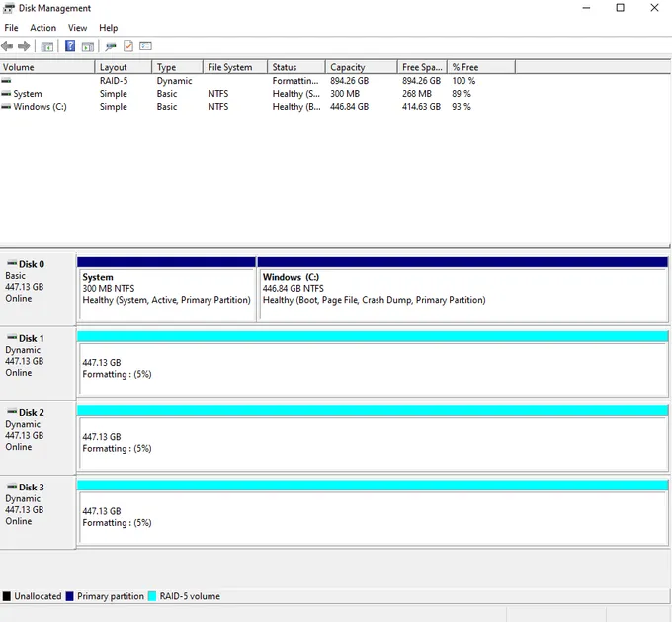The height and width of the screenshot is (622, 672).
Task: Sort by the Capacity column header
Action: pyautogui.click(x=362, y=67)
